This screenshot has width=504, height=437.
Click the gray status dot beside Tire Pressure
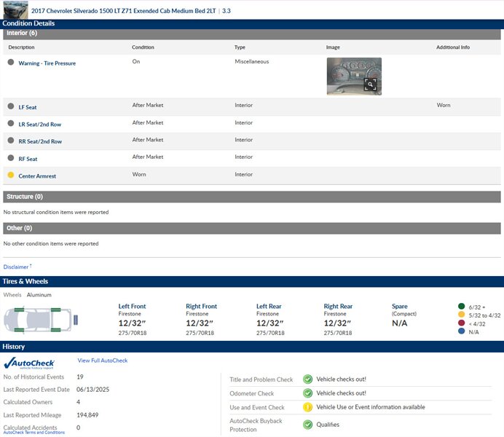(11, 62)
